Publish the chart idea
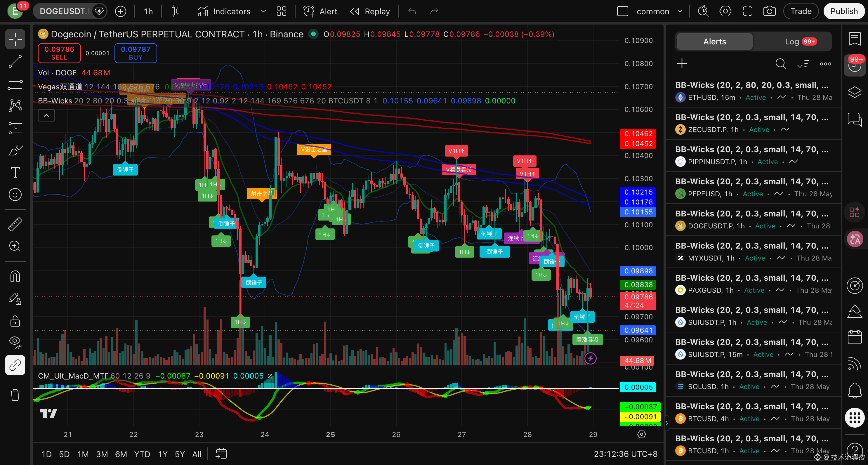This screenshot has width=868, height=465. coord(844,11)
